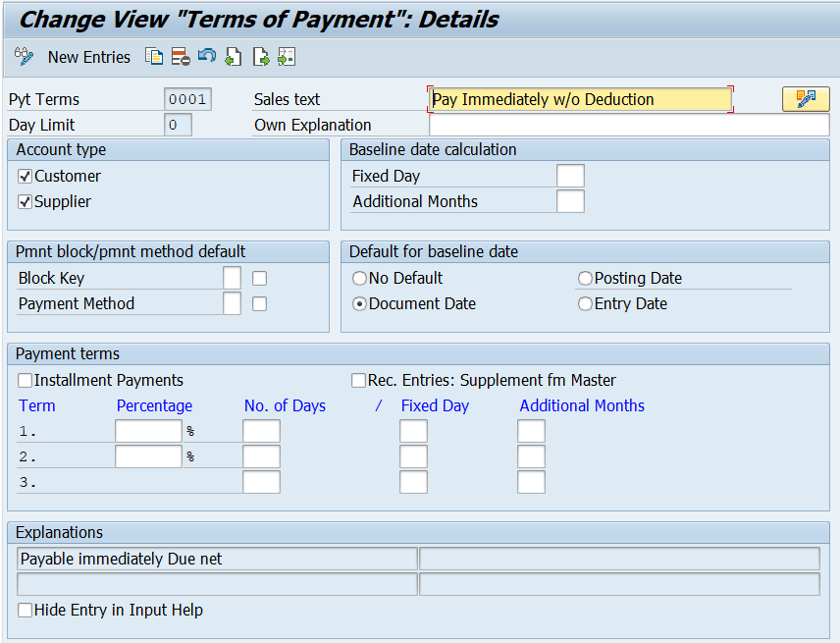Screen dimensions: 840x643
Task: Enable Installment Payments checkbox
Action: click(25, 381)
